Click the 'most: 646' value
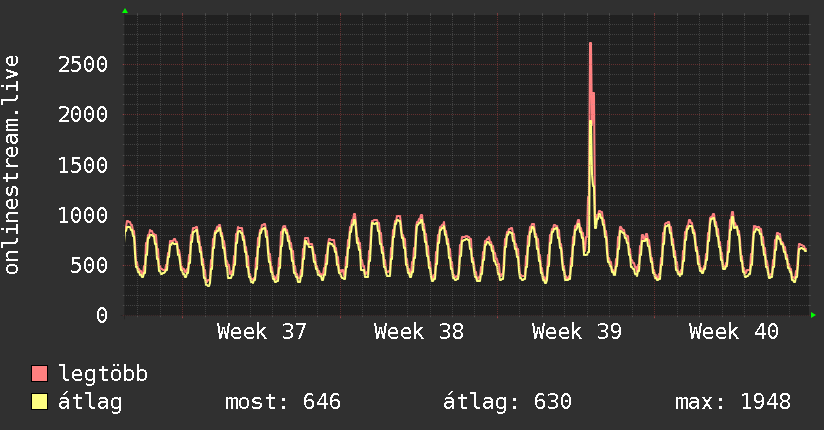Image resolution: width=824 pixels, height=430 pixels. (283, 402)
